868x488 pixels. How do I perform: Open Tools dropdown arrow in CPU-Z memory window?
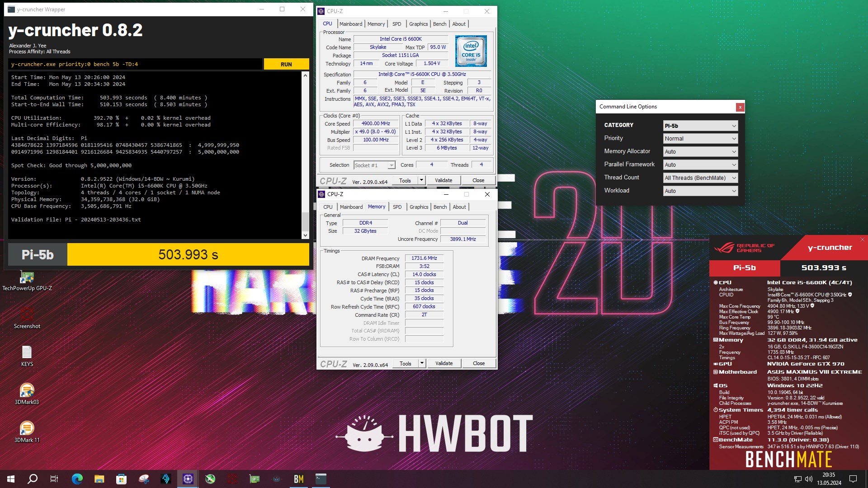[422, 363]
